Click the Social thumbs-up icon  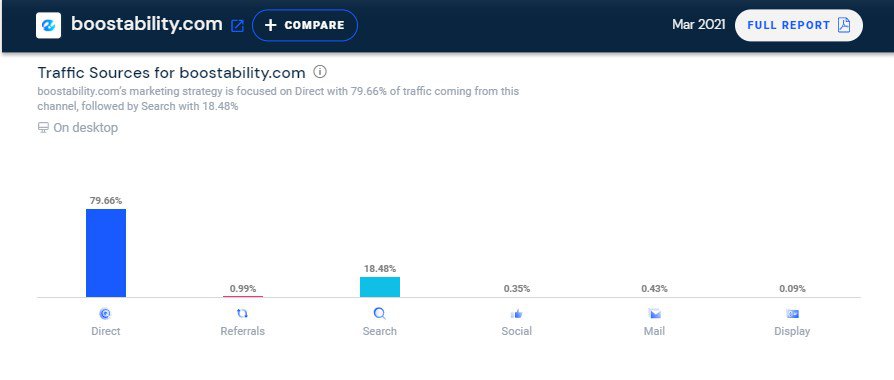517,313
